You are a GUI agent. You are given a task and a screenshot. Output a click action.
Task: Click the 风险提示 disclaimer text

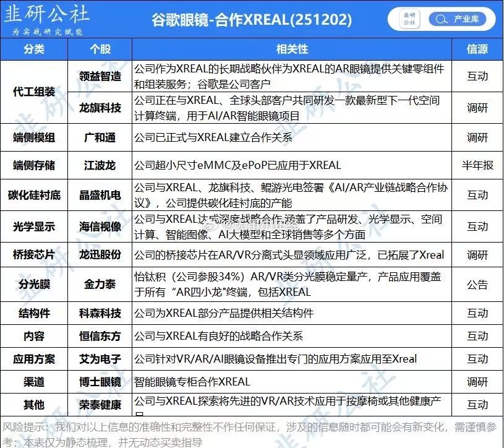[x=250, y=434]
